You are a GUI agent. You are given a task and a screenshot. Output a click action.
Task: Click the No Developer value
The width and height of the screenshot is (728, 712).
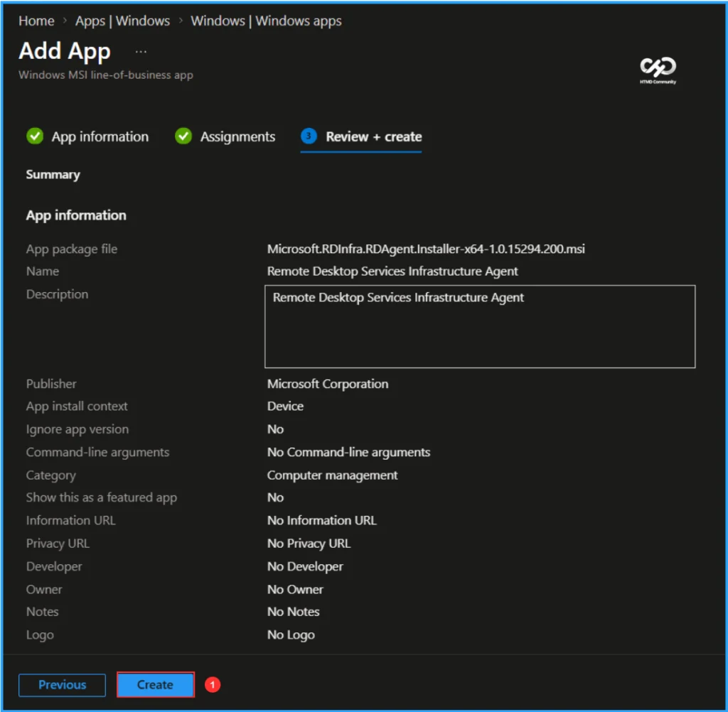pyautogui.click(x=305, y=566)
